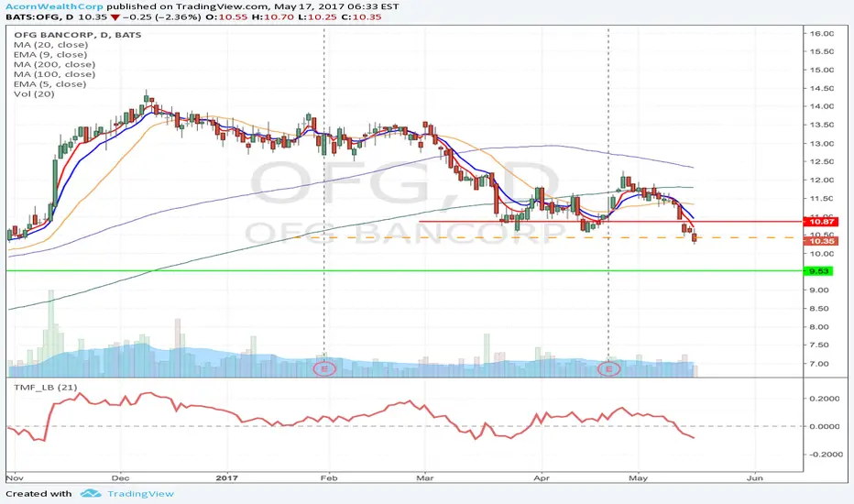Click the 'MA (200, close)' indicator legend
854x504 pixels.
(54, 64)
